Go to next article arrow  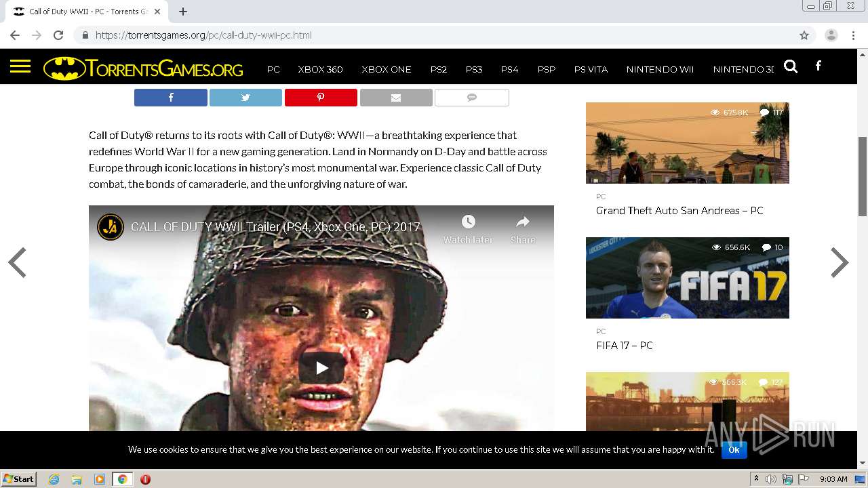click(840, 263)
